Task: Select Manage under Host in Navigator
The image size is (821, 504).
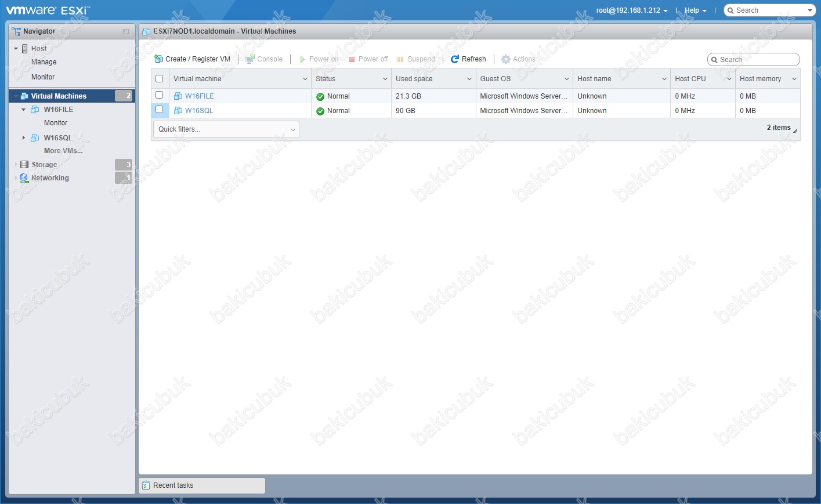Action: point(44,62)
